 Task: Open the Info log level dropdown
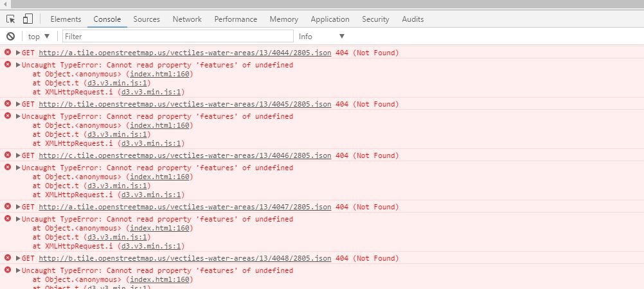tap(321, 37)
